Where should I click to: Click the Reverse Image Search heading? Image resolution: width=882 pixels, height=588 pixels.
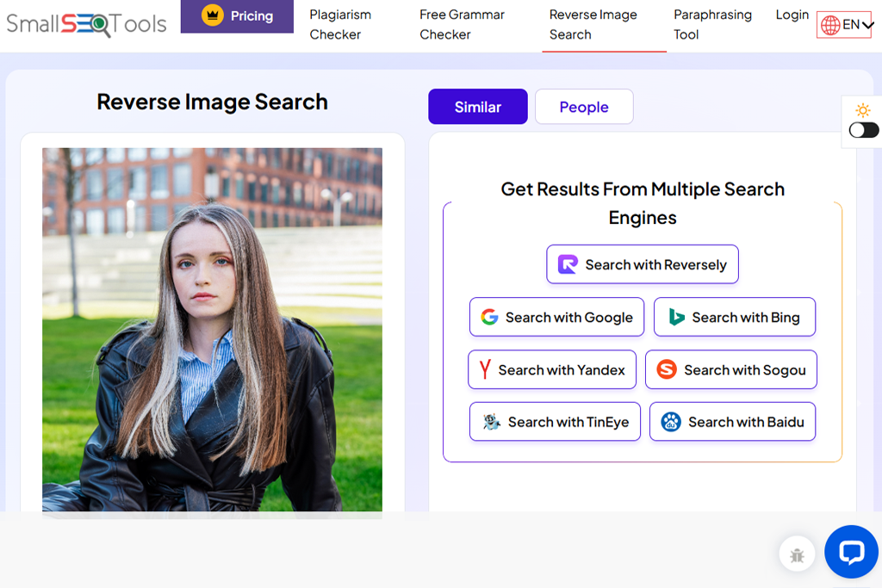[x=212, y=102]
